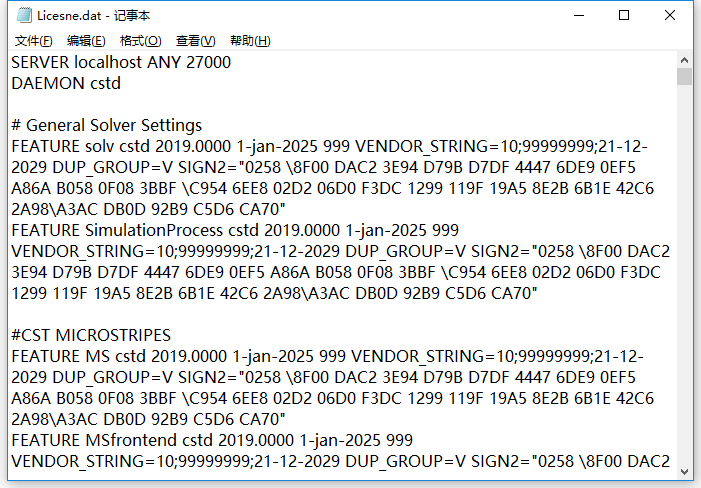Place cursor at DAEMON cstd line
The width and height of the screenshot is (701, 488).
click(x=66, y=83)
